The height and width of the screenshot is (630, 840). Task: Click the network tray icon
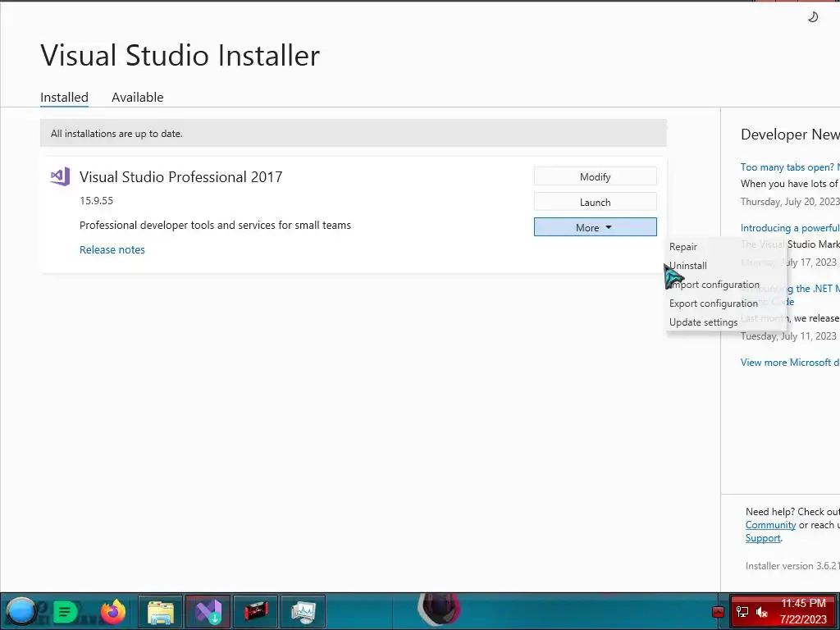point(742,612)
